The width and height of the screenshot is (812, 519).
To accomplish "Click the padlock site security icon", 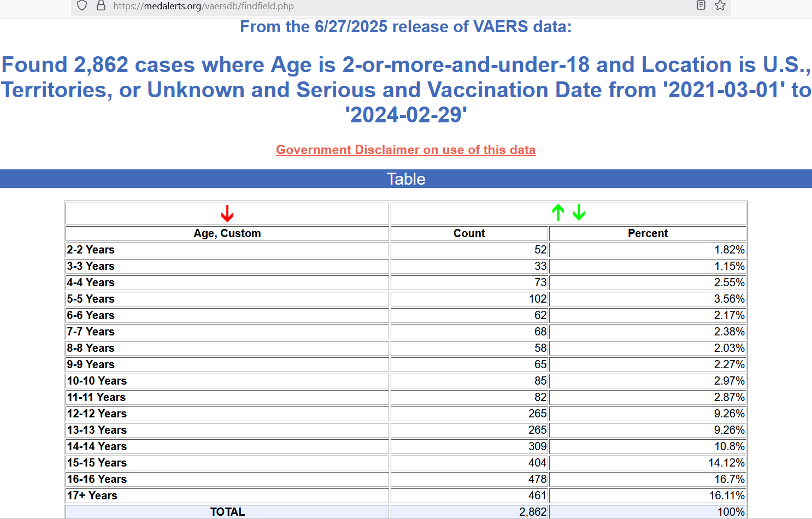I will (x=101, y=5).
